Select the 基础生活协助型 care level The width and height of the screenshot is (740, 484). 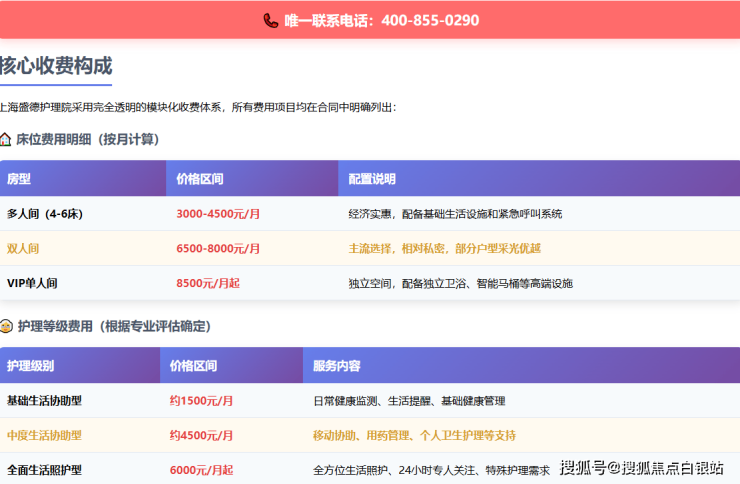pyautogui.click(x=44, y=401)
